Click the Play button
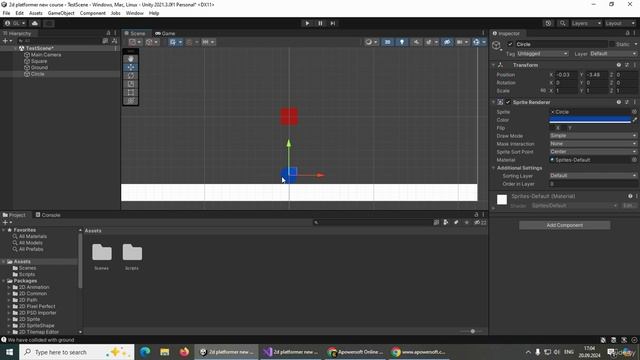Viewport: 640px width, 360px height. tap(307, 23)
